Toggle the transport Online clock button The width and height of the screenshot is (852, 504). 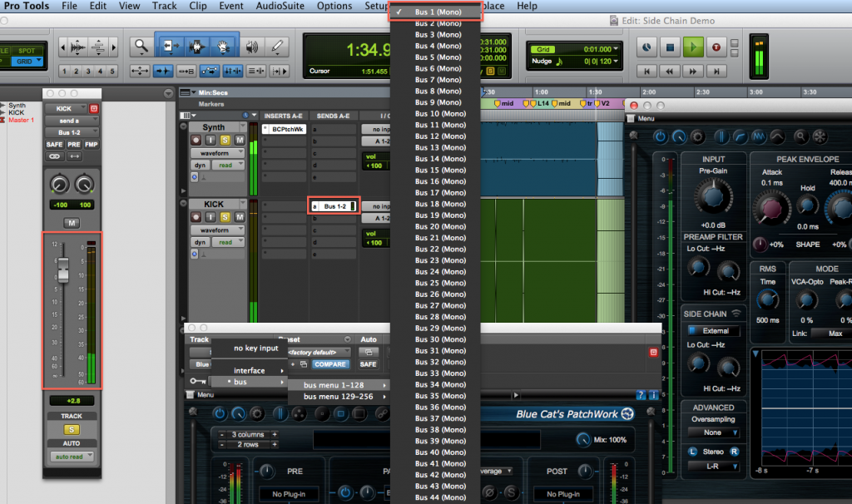pos(646,47)
